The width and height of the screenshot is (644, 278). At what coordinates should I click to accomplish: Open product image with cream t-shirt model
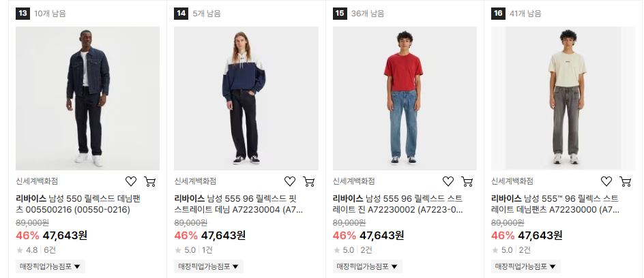[x=563, y=98]
